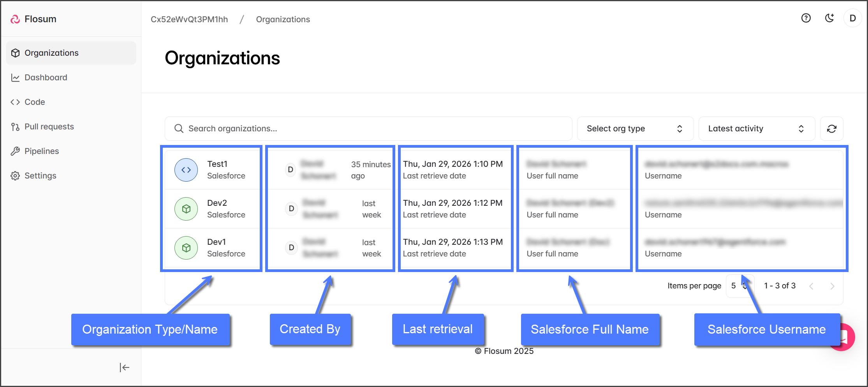Open the Latest activity sort dropdown
This screenshot has width=868, height=387.
pyautogui.click(x=756, y=129)
